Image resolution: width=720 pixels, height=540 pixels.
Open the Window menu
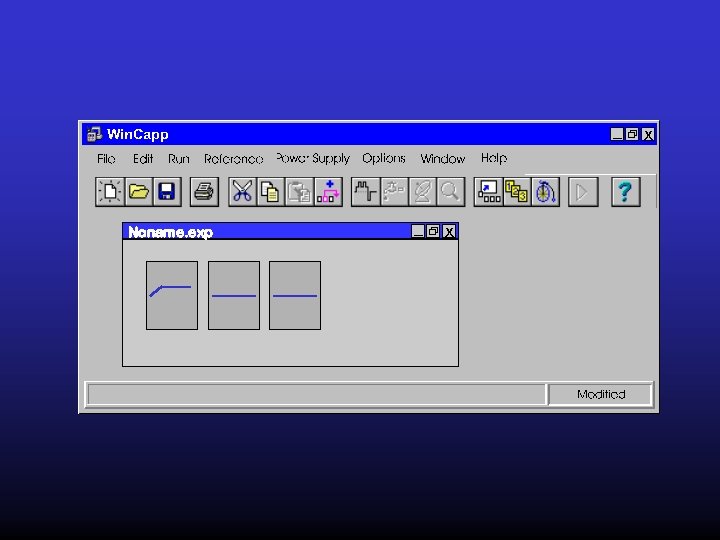click(443, 159)
